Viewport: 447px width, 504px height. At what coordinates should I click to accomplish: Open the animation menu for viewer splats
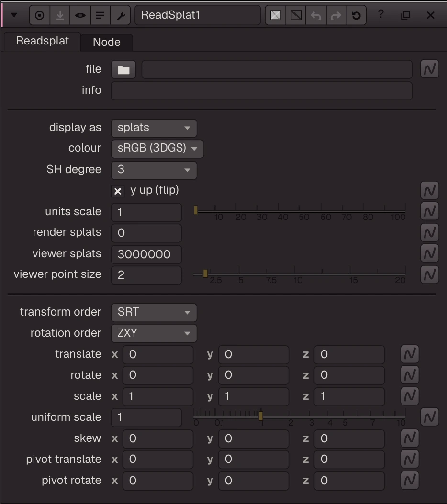point(430,253)
